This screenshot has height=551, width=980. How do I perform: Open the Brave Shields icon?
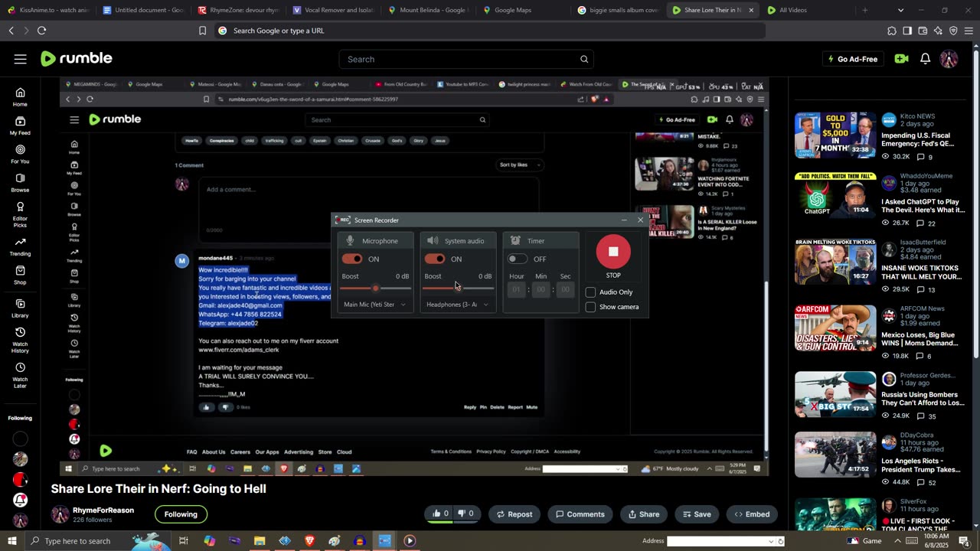[953, 31]
